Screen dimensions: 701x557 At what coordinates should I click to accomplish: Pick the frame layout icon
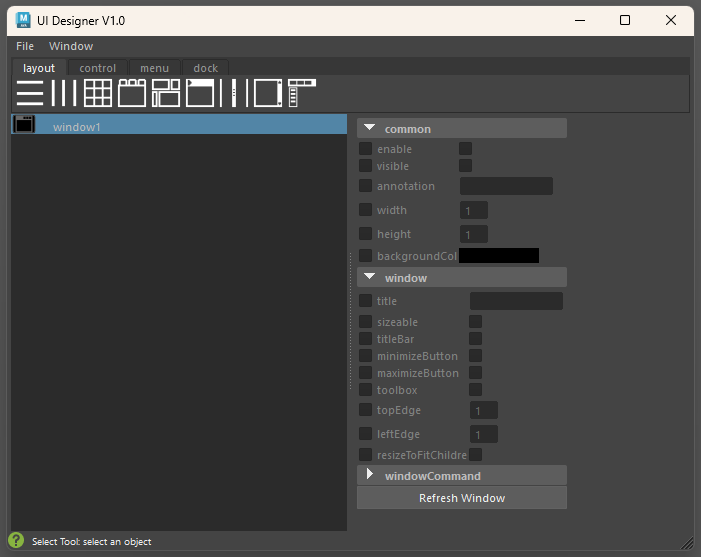[x=200, y=93]
